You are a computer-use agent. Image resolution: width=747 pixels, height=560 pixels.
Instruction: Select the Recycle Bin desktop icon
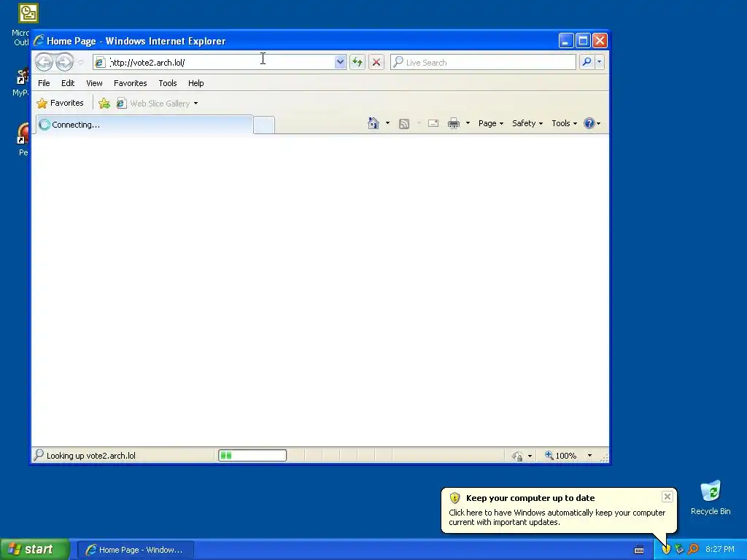tap(711, 497)
